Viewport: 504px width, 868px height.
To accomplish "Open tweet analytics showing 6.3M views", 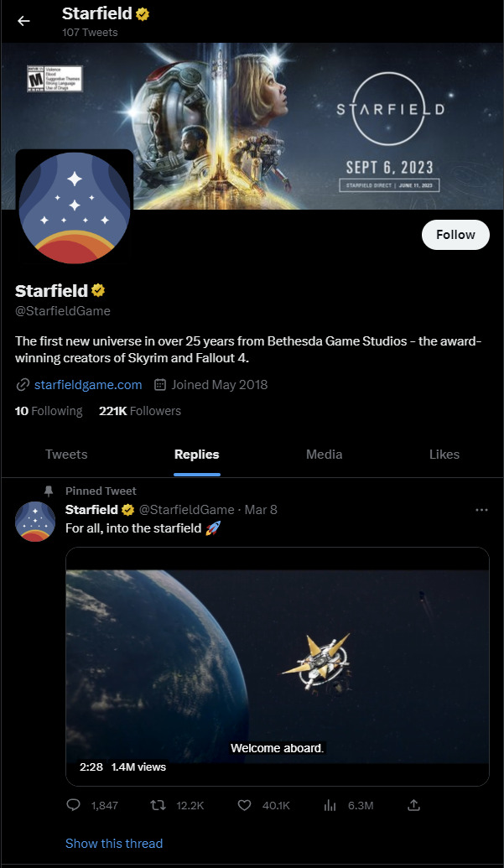I will (x=329, y=805).
